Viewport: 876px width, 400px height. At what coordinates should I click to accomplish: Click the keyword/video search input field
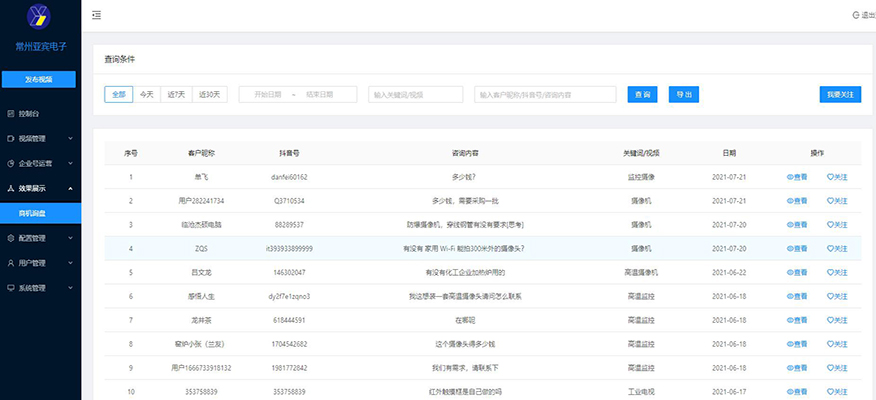pos(415,94)
